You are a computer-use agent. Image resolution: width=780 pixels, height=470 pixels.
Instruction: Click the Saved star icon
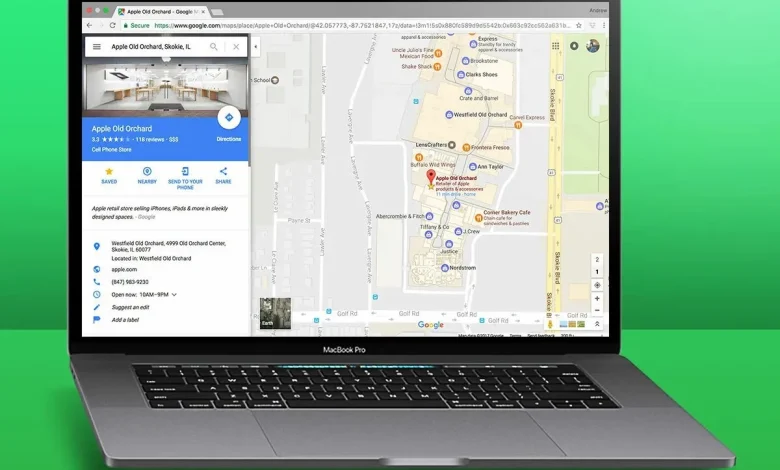[109, 172]
